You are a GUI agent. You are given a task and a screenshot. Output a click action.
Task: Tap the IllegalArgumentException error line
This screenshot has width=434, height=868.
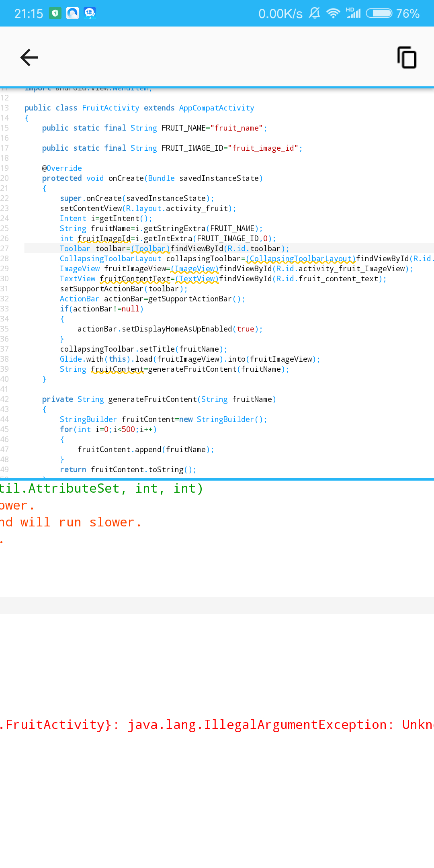217,725
